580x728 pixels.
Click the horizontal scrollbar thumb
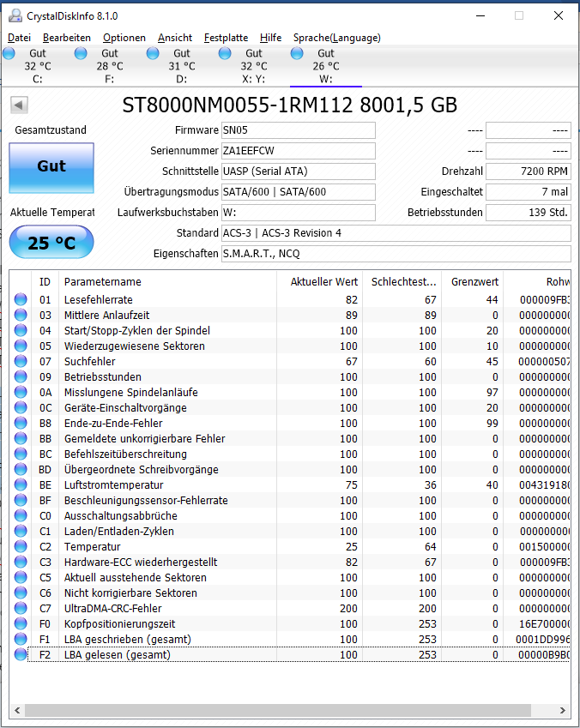point(278,710)
